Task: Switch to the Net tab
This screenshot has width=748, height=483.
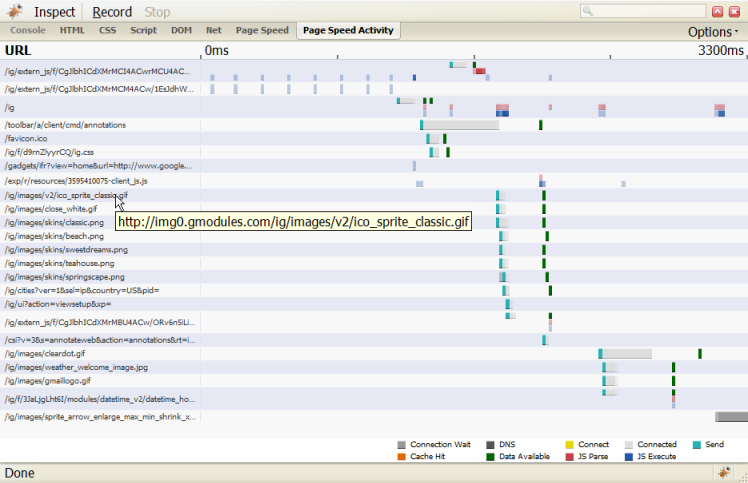Action: pos(213,30)
